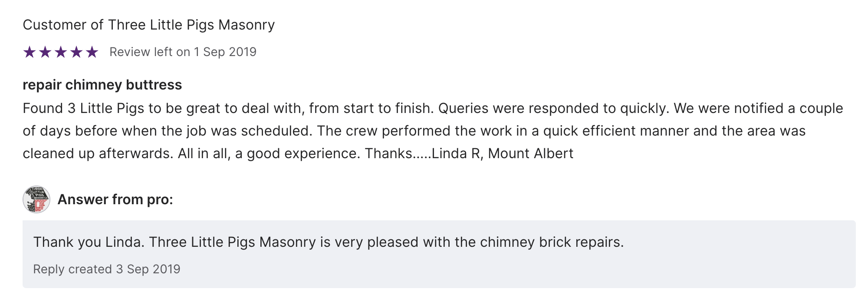Click the second rating star
The width and height of the screenshot is (868, 292).
coord(45,53)
